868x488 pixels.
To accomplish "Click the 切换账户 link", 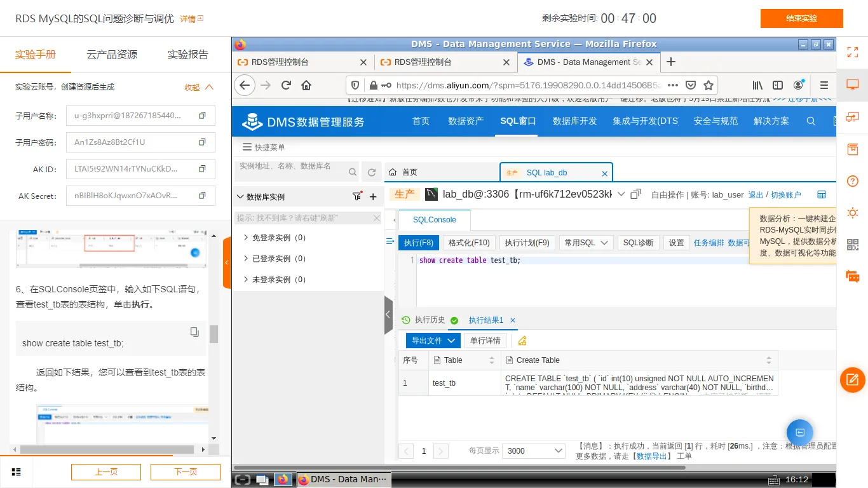I will [x=786, y=195].
